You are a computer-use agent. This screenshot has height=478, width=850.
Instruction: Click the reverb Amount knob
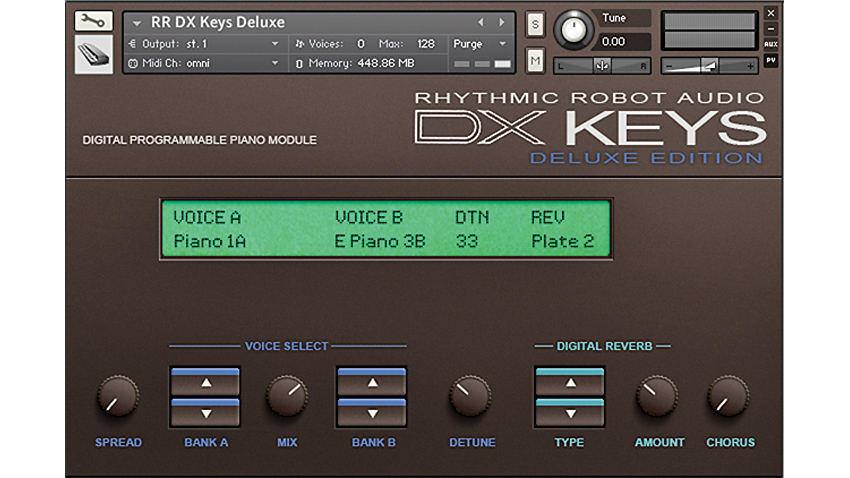(x=656, y=397)
